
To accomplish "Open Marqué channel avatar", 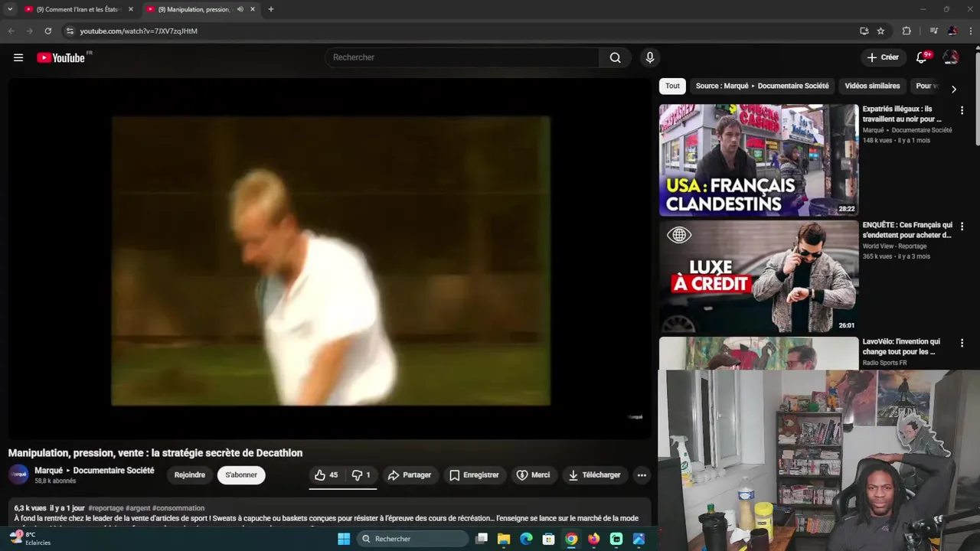I will point(19,474).
